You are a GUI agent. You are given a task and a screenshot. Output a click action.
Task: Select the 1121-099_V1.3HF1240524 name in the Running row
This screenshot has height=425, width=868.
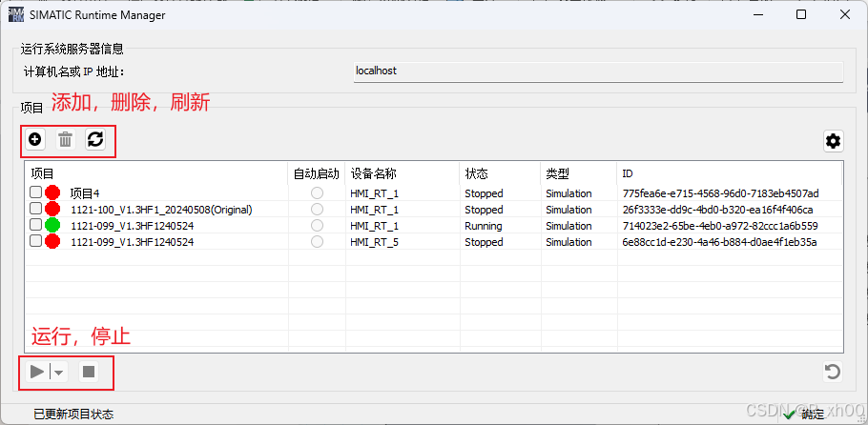point(133,226)
